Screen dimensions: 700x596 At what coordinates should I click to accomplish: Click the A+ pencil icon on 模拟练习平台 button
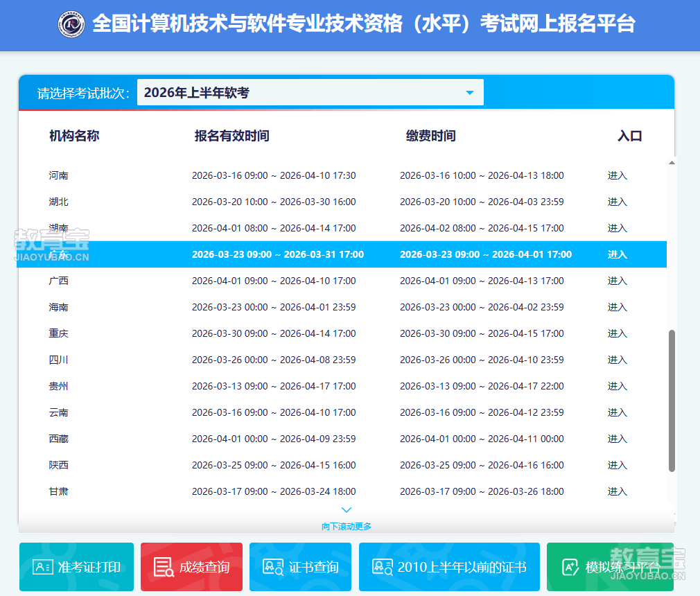[x=570, y=567]
